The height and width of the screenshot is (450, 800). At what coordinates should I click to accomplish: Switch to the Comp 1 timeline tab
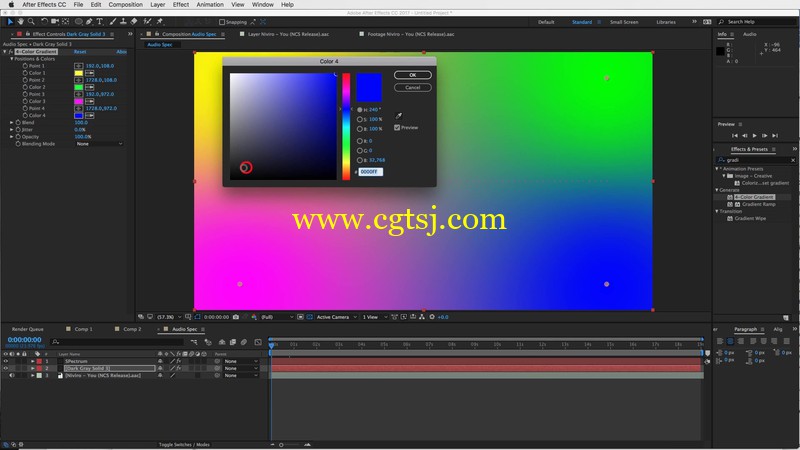84,329
